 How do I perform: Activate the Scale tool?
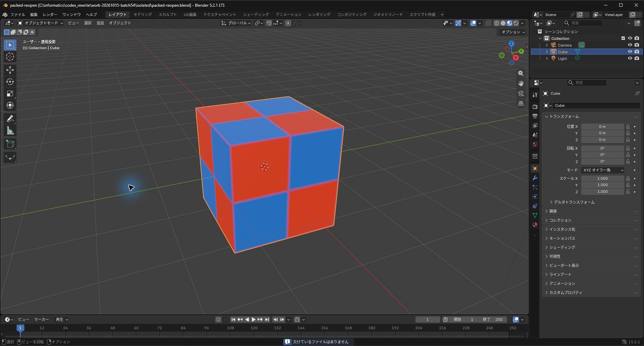(x=10, y=93)
